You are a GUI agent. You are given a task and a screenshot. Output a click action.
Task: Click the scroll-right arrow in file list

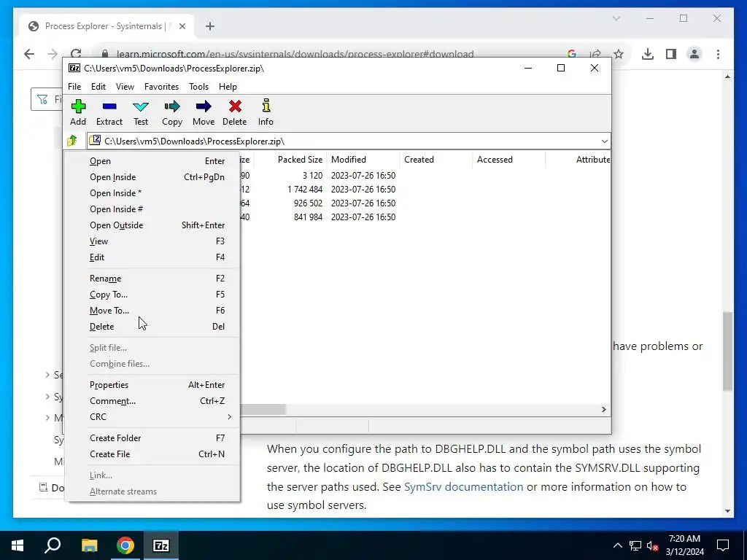pyautogui.click(x=603, y=410)
